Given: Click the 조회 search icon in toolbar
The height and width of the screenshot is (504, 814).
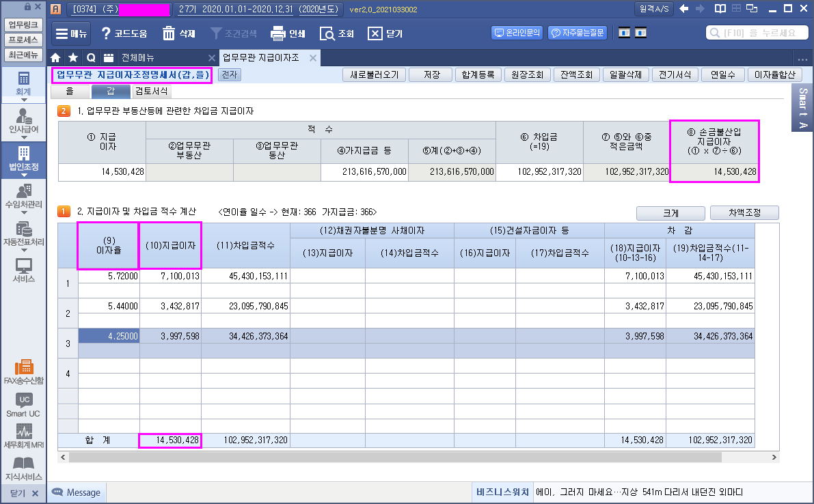Looking at the screenshot, I should point(327,33).
